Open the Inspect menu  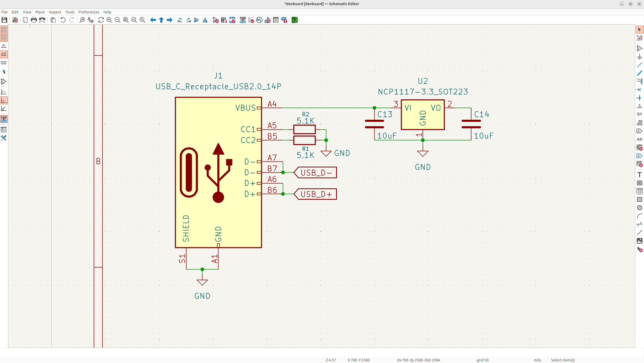55,12
